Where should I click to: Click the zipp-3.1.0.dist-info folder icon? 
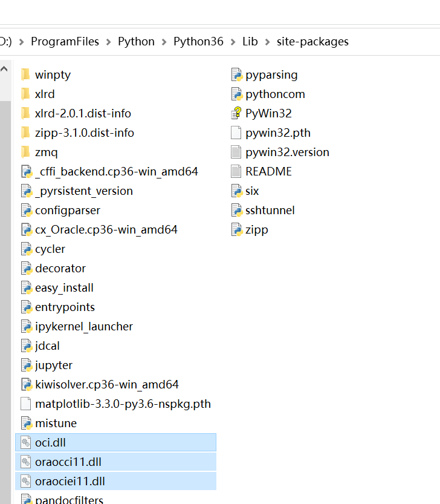[26, 133]
